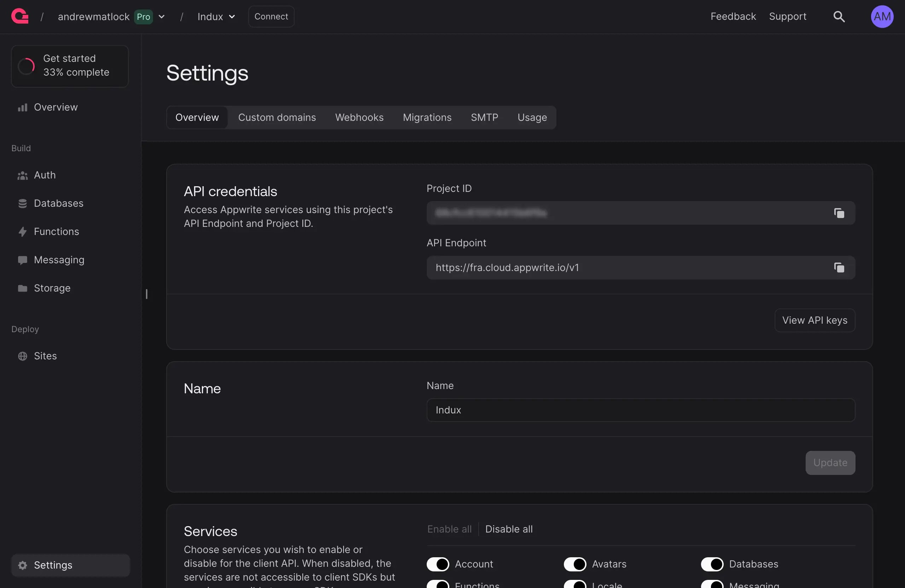Click the Update name button
This screenshot has height=588, width=905.
tap(830, 463)
